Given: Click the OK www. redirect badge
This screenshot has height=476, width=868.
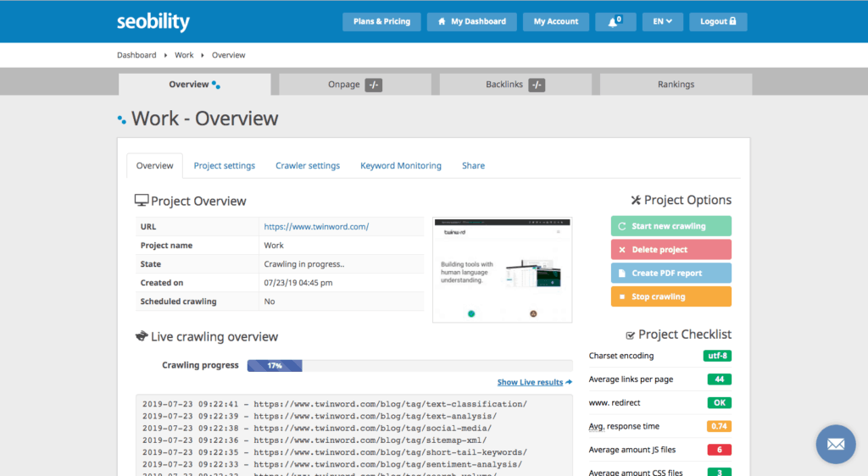Looking at the screenshot, I should (x=719, y=402).
